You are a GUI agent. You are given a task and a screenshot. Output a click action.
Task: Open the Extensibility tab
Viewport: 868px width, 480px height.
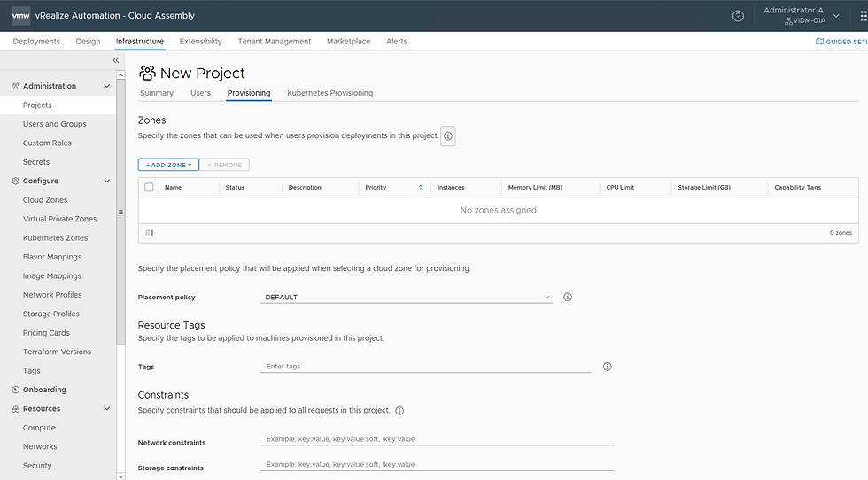[x=200, y=41]
